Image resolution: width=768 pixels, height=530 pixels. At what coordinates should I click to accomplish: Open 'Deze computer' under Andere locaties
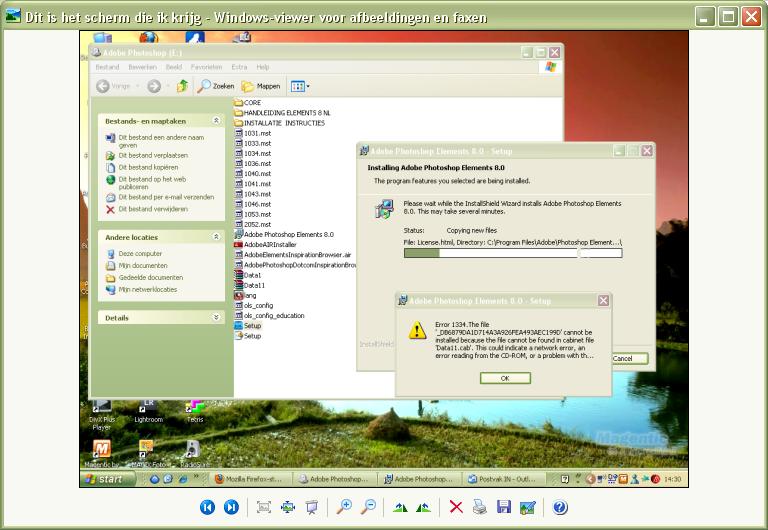pyautogui.click(x=140, y=254)
